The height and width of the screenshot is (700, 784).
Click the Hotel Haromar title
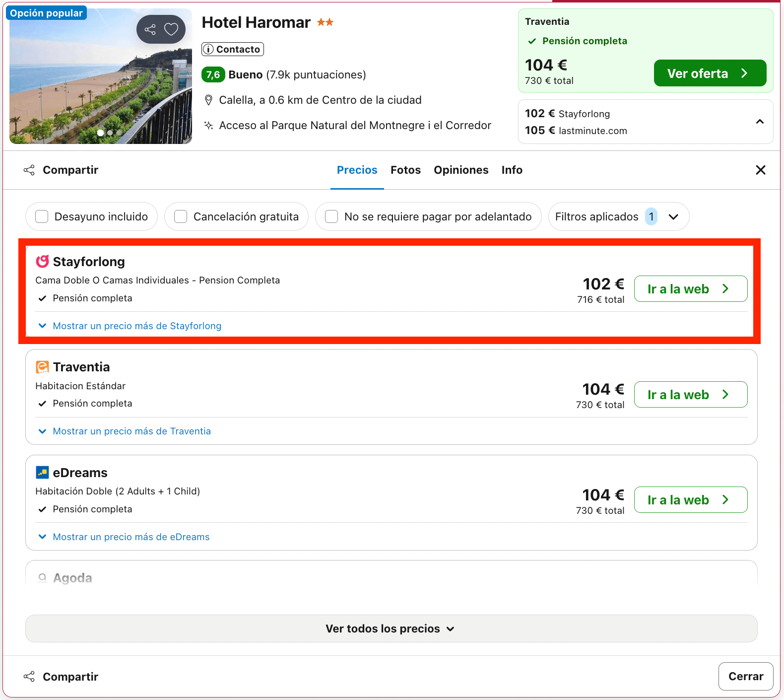click(256, 22)
